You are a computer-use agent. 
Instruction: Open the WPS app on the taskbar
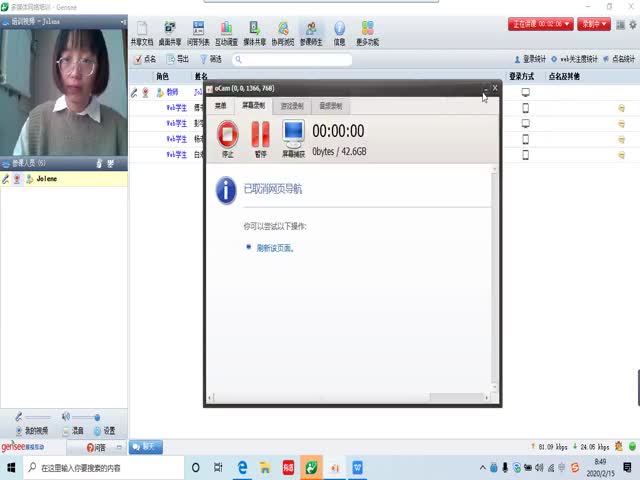[357, 468]
